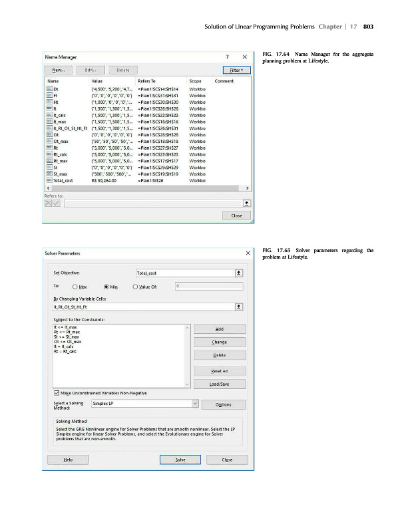Select the 'St <= St_max' constraint line
Screen dimensions: 416x532
pyautogui.click(x=68, y=338)
